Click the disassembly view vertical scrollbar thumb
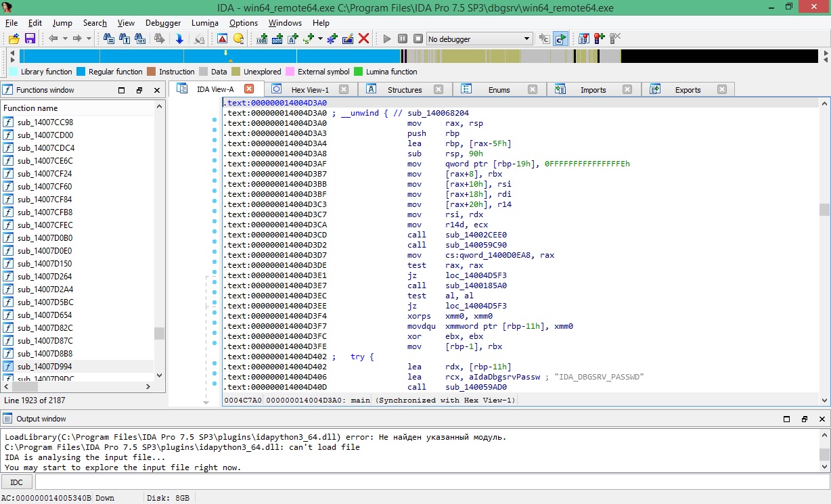Viewport: 831px width, 504px height. tap(824, 210)
